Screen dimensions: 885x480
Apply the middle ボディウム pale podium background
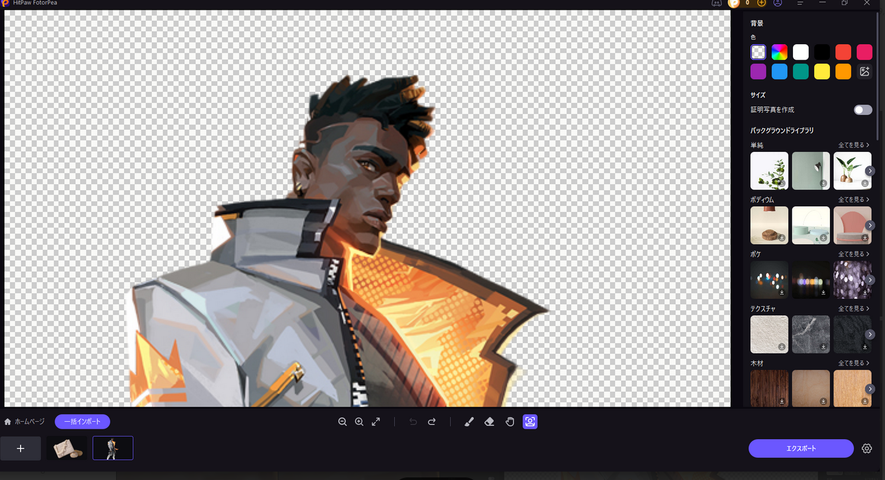click(x=811, y=225)
